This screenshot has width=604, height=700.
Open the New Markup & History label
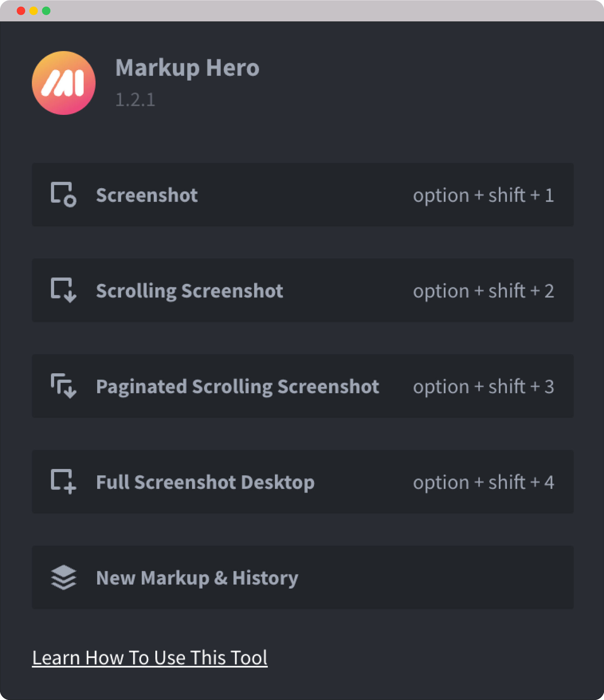197,578
